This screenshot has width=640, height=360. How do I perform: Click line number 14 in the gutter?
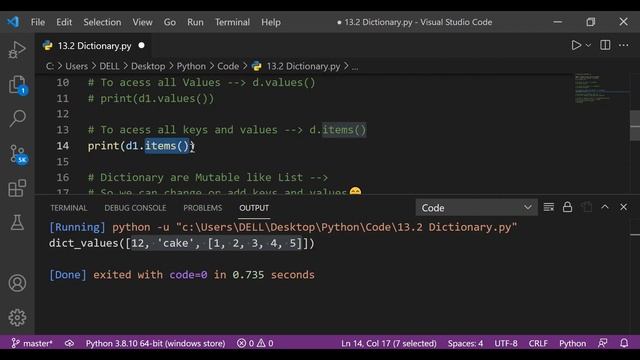(x=62, y=146)
